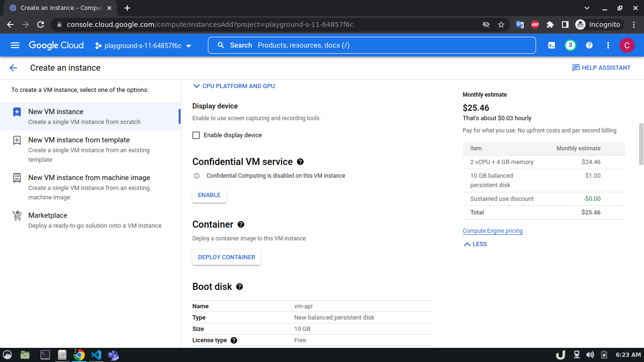Click the vm-api boot disk name value
Viewport: 644px width, 362px height.
click(x=303, y=306)
